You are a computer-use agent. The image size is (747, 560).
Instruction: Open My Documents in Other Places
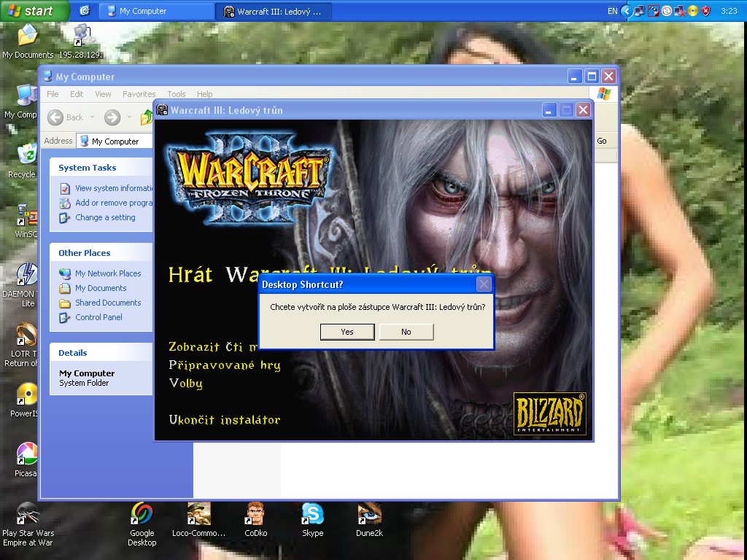click(101, 288)
